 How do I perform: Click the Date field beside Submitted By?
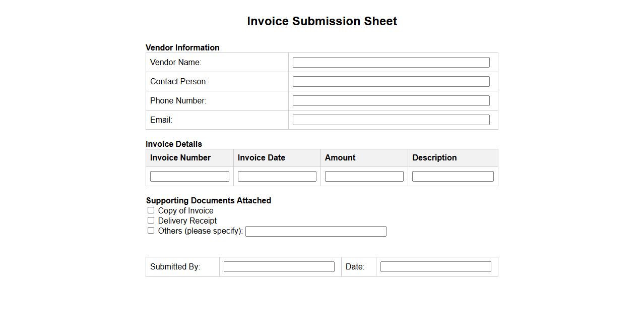click(x=435, y=266)
